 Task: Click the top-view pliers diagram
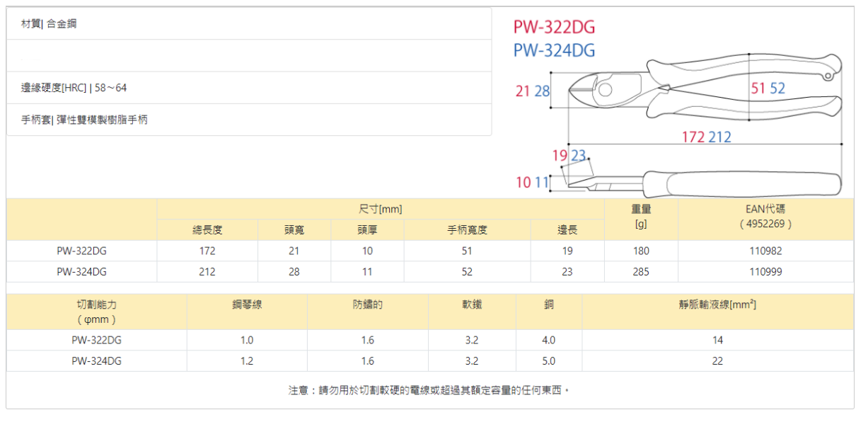pos(706,87)
